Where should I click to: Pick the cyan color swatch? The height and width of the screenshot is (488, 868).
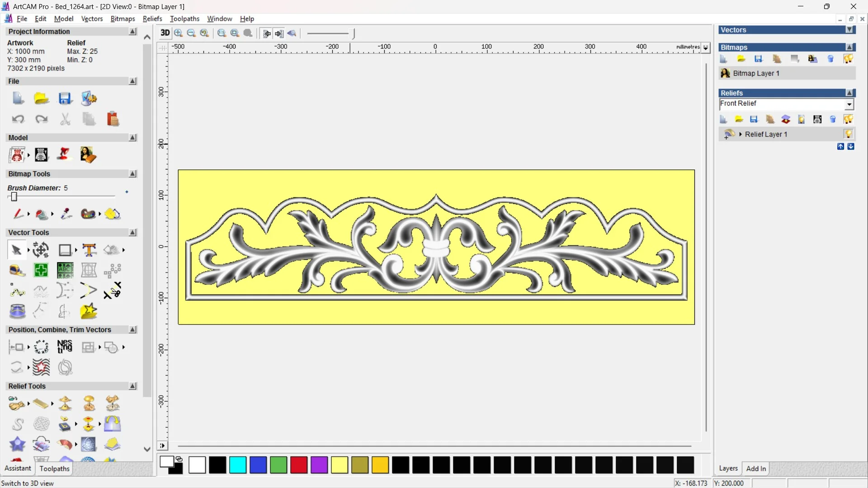coord(238,465)
